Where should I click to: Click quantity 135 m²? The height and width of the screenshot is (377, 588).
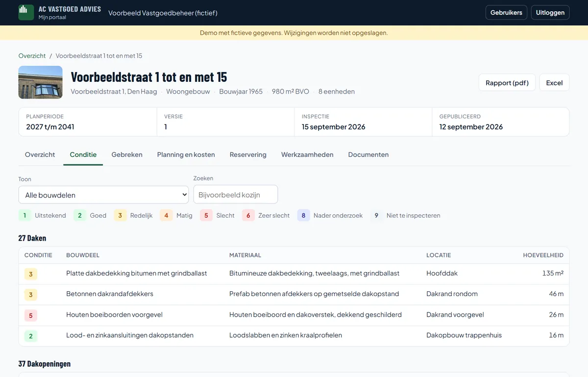click(x=553, y=274)
